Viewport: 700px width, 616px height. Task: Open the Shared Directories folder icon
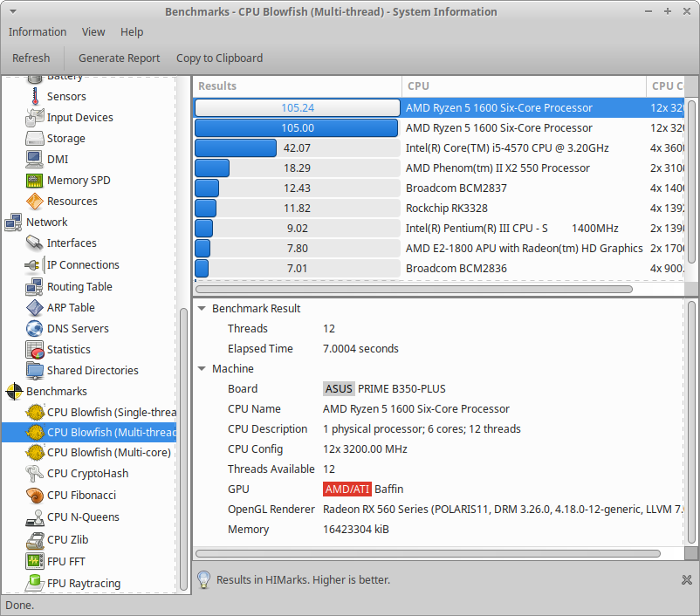(x=34, y=371)
